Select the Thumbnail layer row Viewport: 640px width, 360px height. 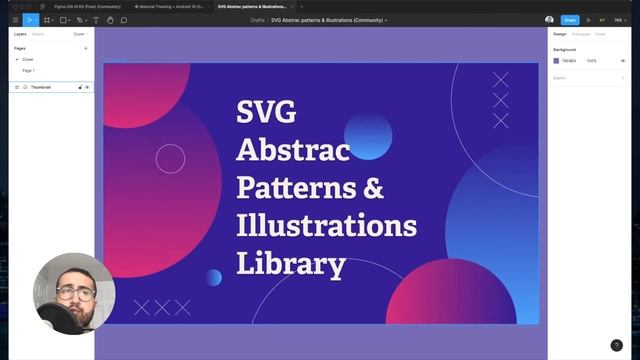51,87
